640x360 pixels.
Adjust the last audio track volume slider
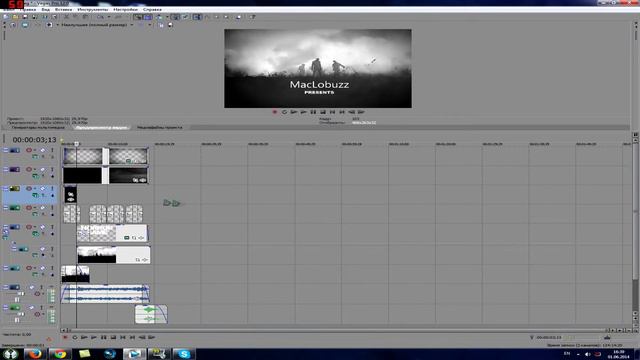(20, 313)
